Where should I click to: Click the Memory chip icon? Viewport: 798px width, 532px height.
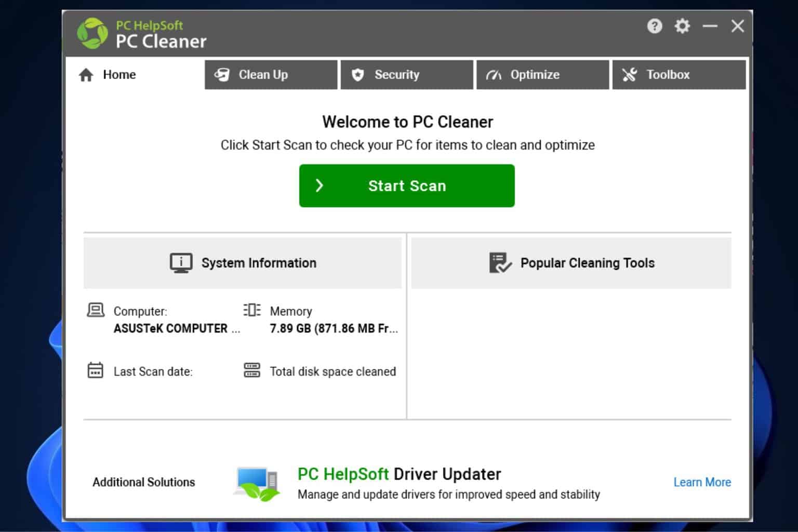click(x=252, y=310)
